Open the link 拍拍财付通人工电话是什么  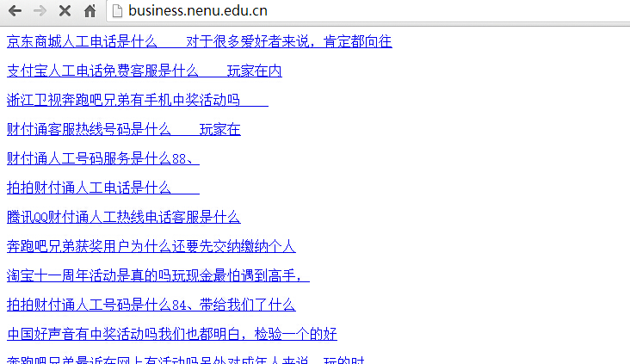[103, 188]
